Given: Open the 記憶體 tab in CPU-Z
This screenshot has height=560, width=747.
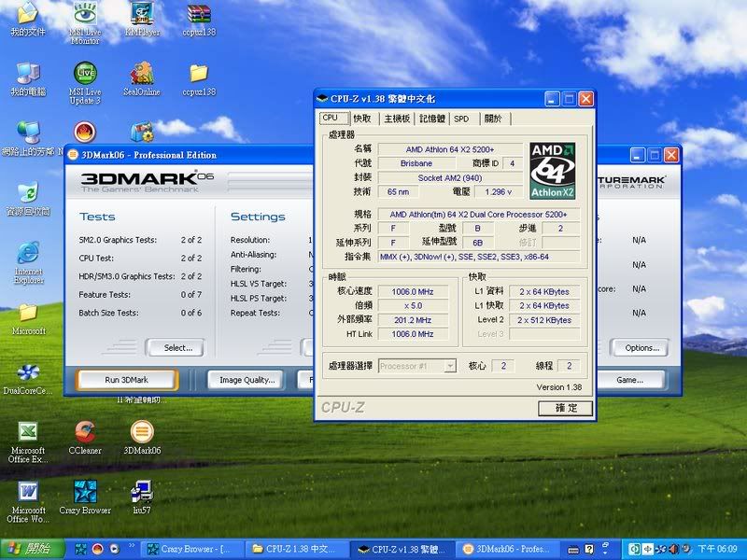Looking at the screenshot, I should coord(432,119).
